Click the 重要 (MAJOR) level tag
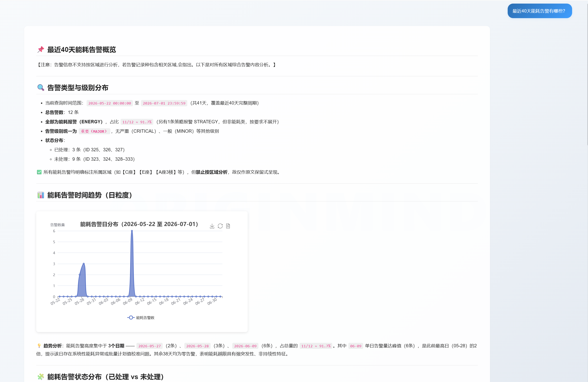 (94, 131)
